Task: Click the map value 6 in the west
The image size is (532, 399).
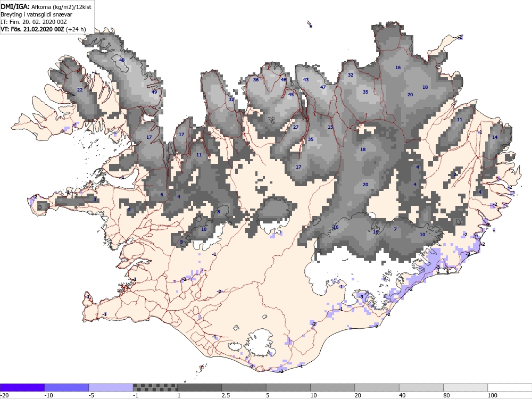Action: pos(162,194)
